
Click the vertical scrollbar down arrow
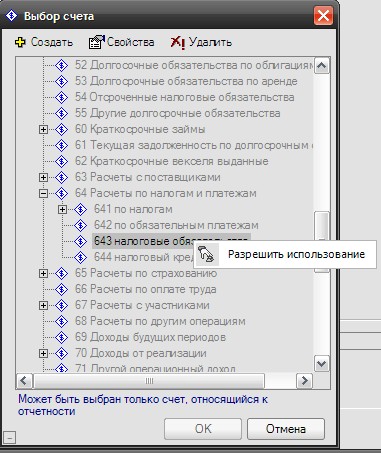322,363
